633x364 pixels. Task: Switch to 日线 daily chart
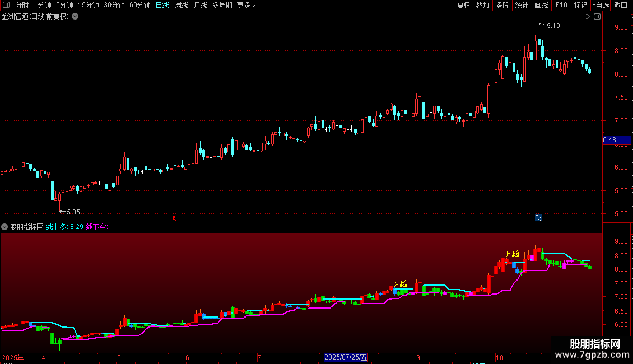pyautogui.click(x=162, y=5)
